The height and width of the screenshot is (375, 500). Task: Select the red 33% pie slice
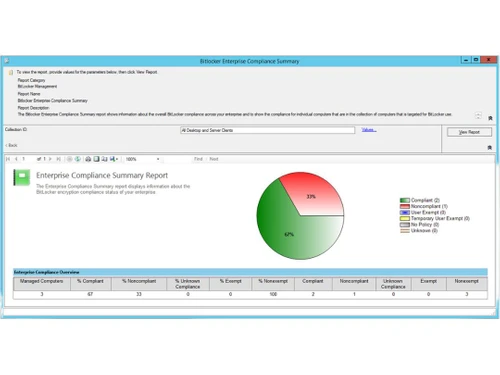312,196
